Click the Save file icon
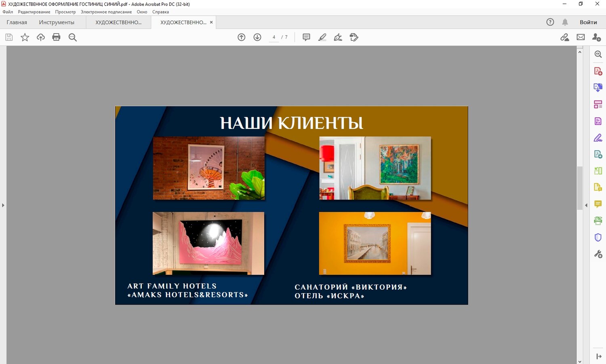This screenshot has width=606, height=364. (x=9, y=37)
